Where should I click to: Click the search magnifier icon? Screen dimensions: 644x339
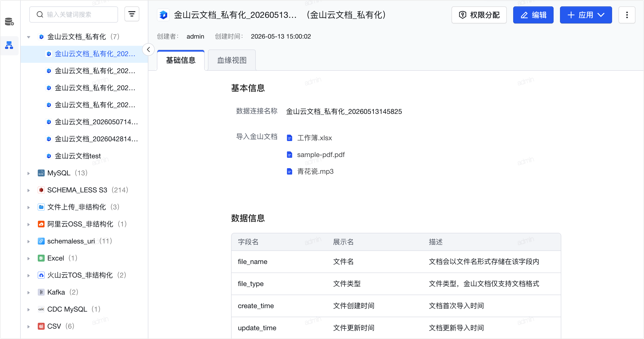point(40,14)
